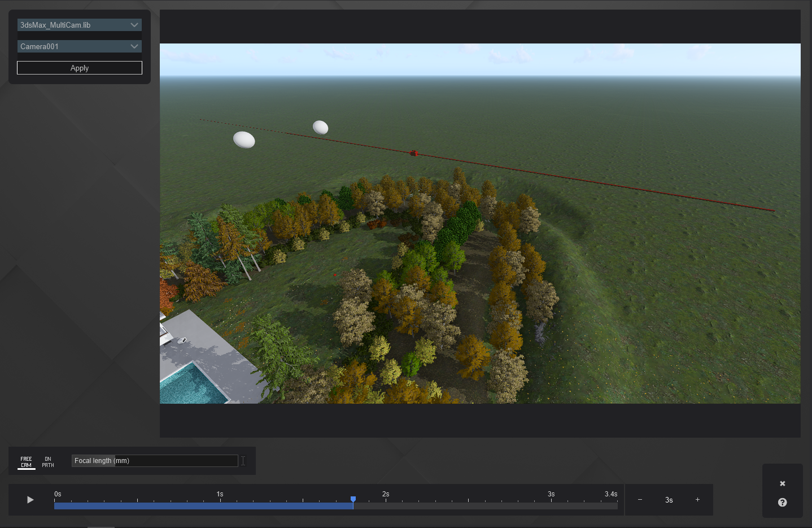
Task: Decrease duration with the minus button
Action: pos(640,500)
